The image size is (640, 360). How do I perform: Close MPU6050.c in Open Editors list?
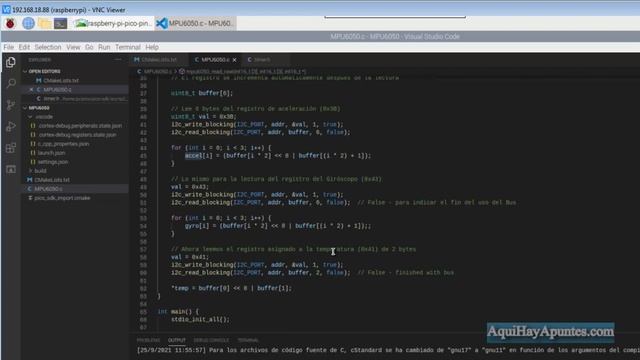(31, 89)
